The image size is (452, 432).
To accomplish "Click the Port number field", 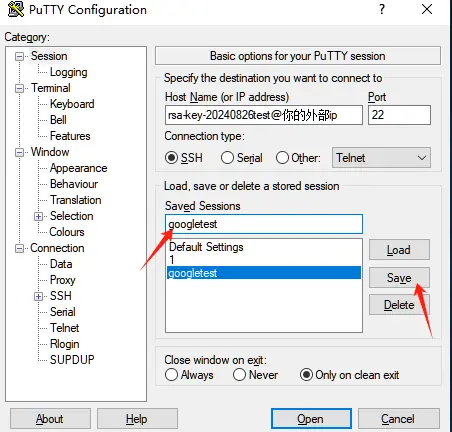I will click(399, 115).
